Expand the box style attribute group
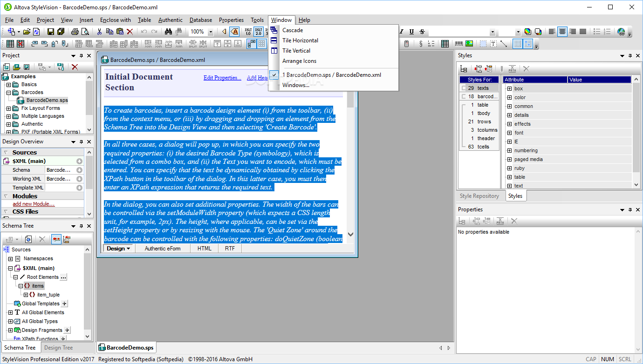The width and height of the screenshot is (643, 364). [509, 88]
